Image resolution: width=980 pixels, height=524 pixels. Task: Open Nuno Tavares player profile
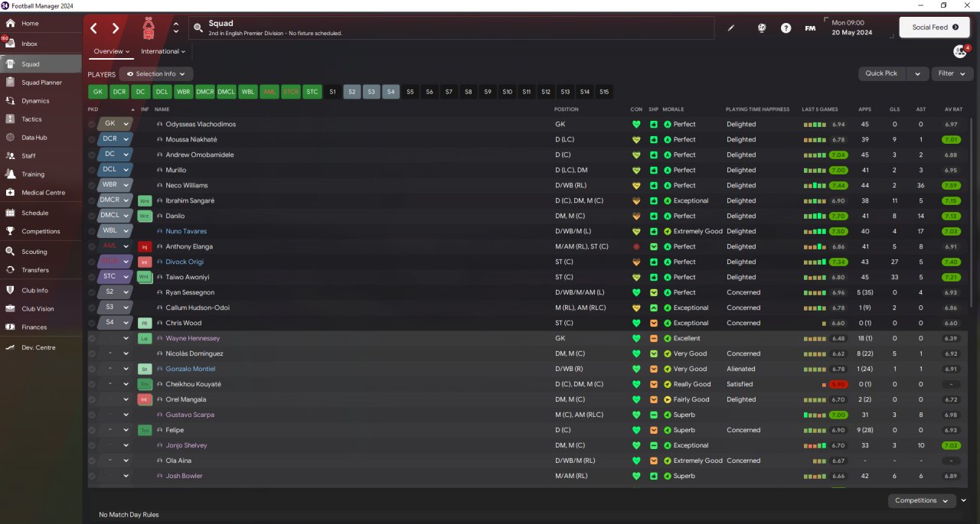186,231
